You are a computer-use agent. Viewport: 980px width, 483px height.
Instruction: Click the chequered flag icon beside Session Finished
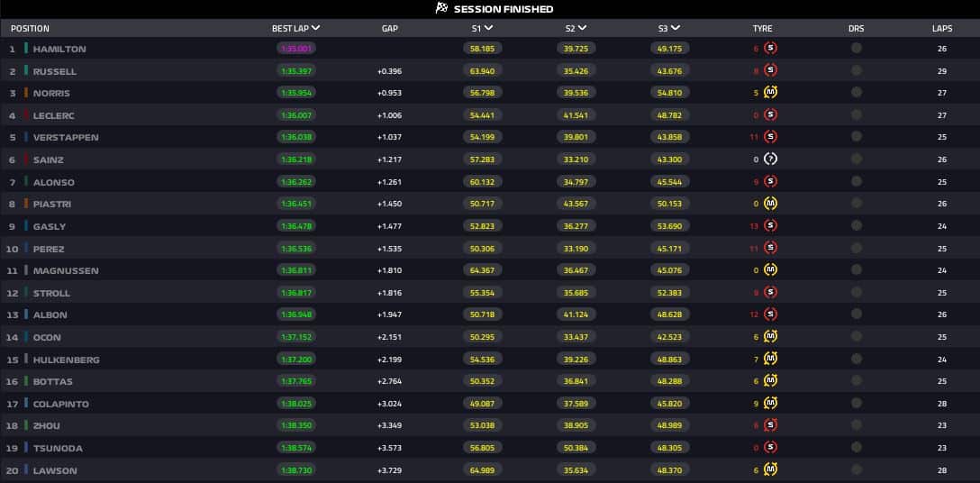pyautogui.click(x=442, y=9)
